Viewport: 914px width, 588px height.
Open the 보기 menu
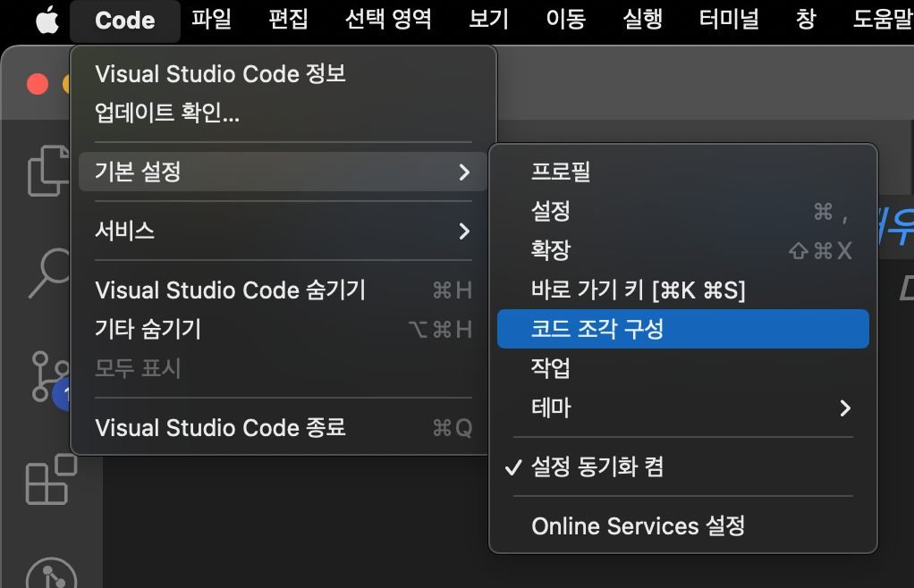pyautogui.click(x=488, y=19)
